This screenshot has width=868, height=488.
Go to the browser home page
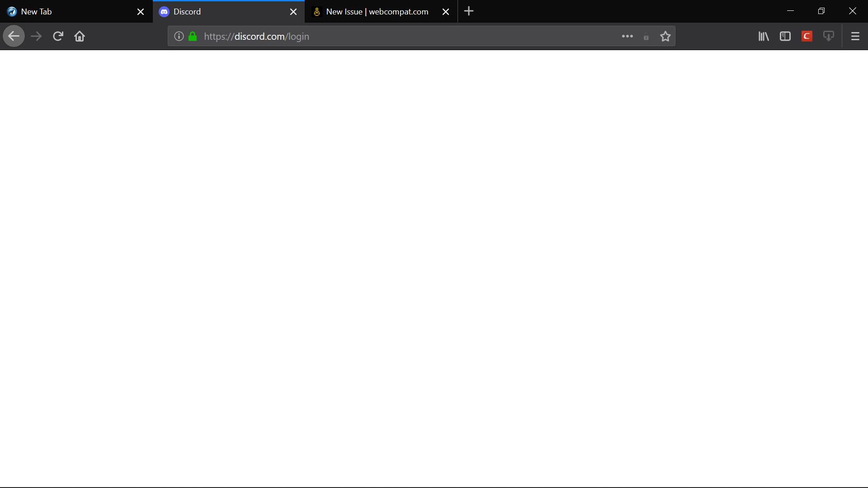pos(79,36)
